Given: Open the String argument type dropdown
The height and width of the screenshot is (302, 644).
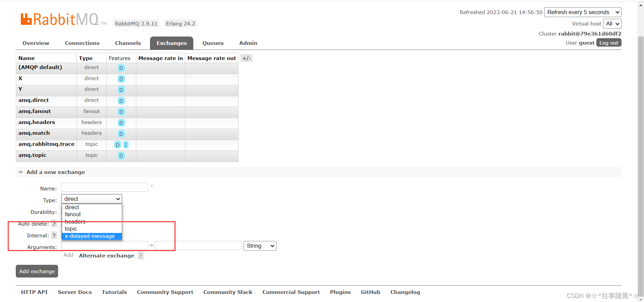Looking at the screenshot, I should tap(260, 246).
